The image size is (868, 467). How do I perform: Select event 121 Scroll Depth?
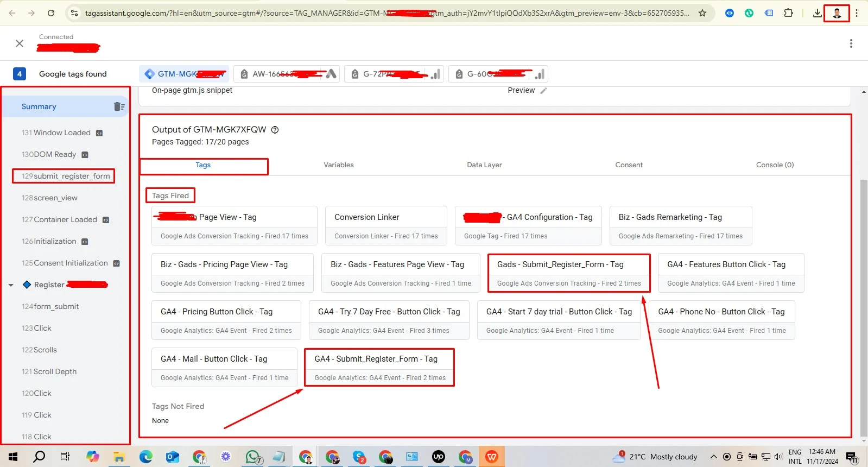click(x=49, y=372)
